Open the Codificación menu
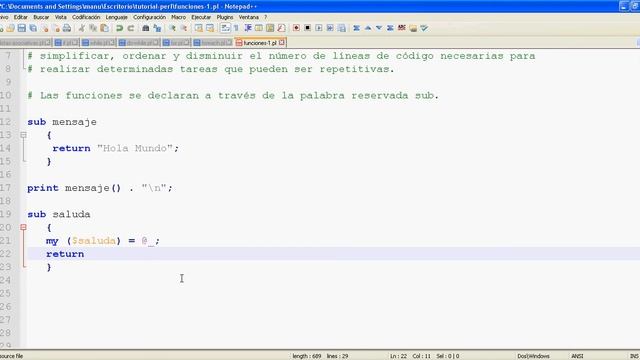Screen dimensions: 640x360 click(x=86, y=17)
